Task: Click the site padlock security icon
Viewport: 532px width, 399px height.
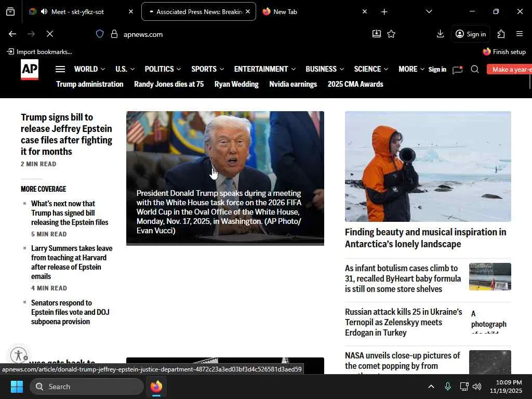Action: 114,34
